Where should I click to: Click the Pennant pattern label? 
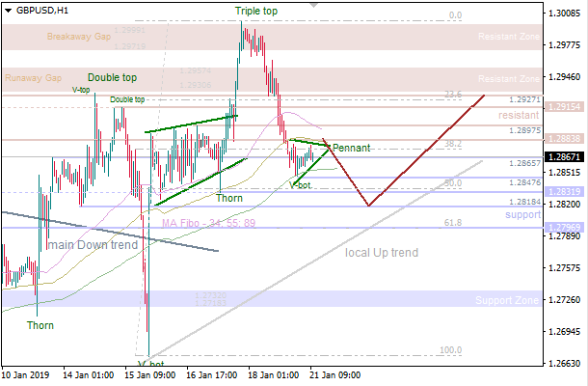coord(352,149)
